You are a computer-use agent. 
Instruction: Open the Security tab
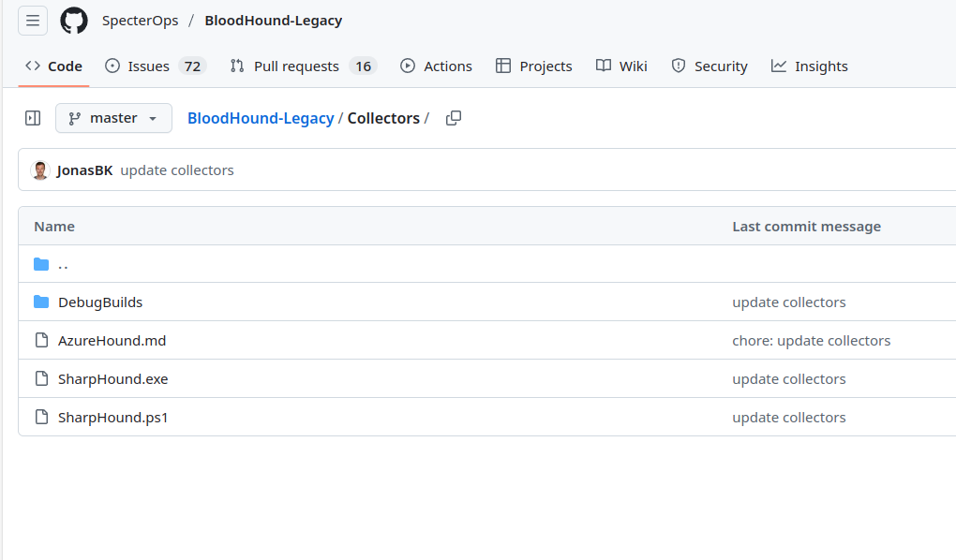[710, 66]
